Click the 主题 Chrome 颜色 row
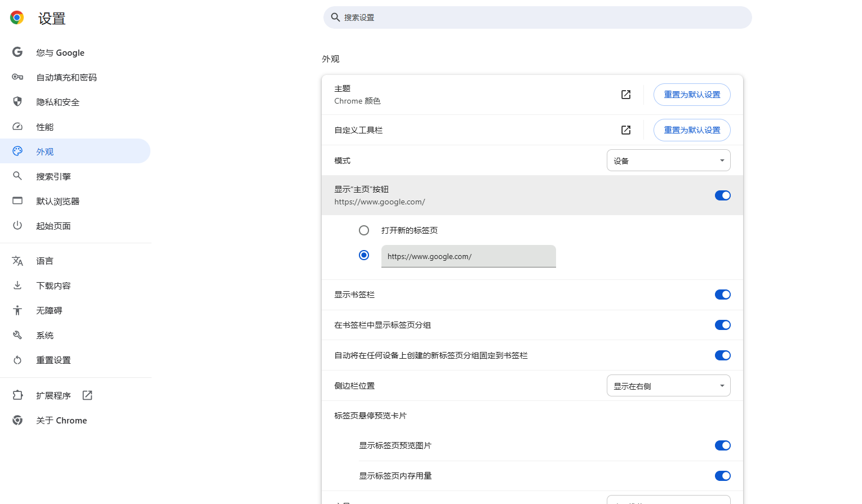 click(532, 95)
